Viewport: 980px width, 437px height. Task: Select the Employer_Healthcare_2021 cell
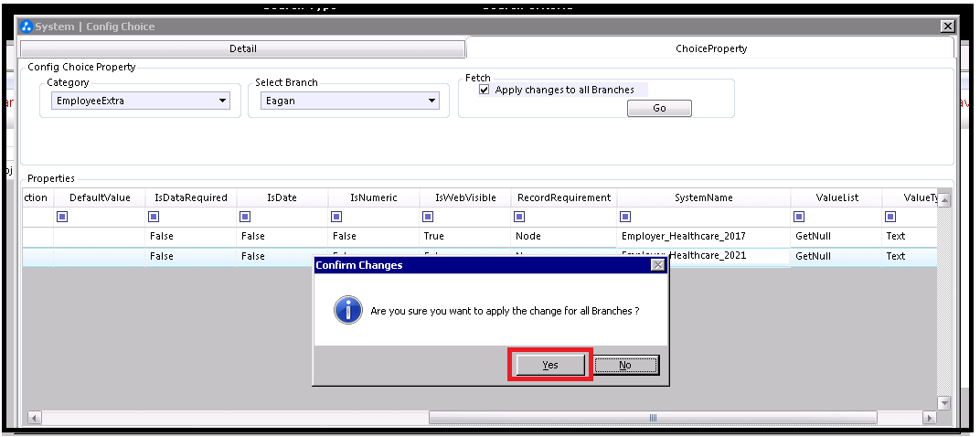[x=704, y=255]
